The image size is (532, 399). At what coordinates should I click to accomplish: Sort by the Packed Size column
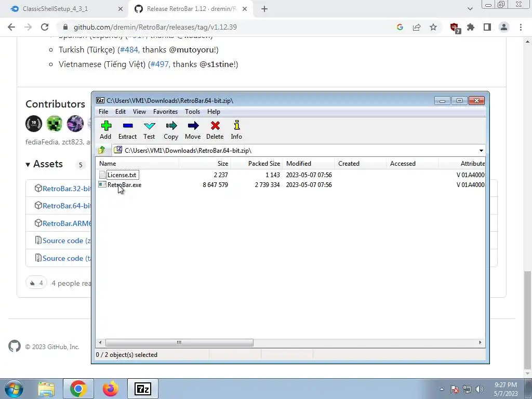pos(257,164)
